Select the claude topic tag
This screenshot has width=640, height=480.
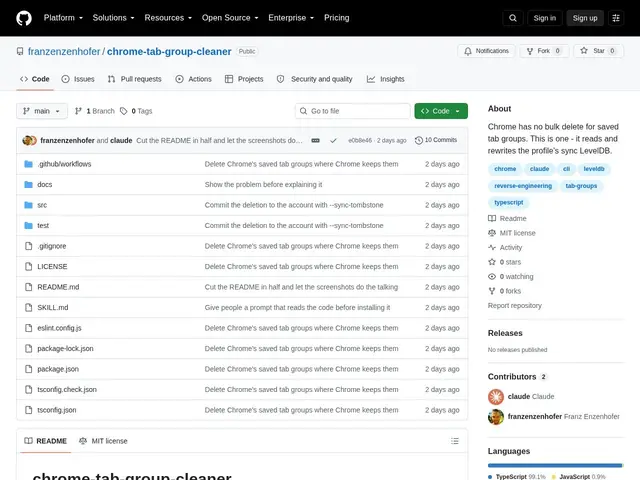[x=539, y=169]
